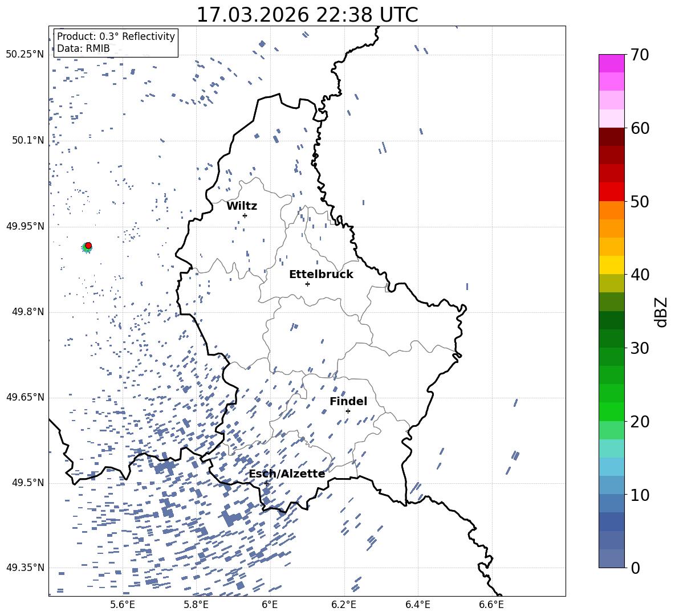The width and height of the screenshot is (675, 616).
Task: Select the Ettelbruck city label
Action: point(321,275)
